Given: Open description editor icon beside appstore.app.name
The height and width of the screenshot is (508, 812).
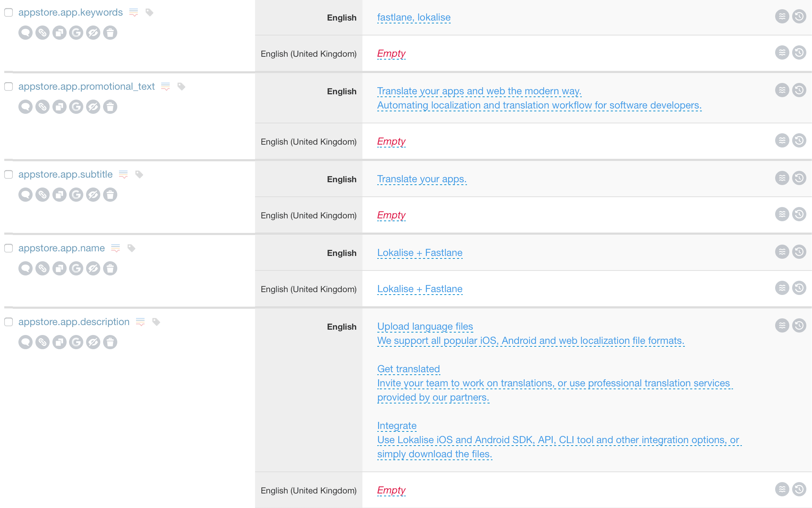Looking at the screenshot, I should coord(115,248).
